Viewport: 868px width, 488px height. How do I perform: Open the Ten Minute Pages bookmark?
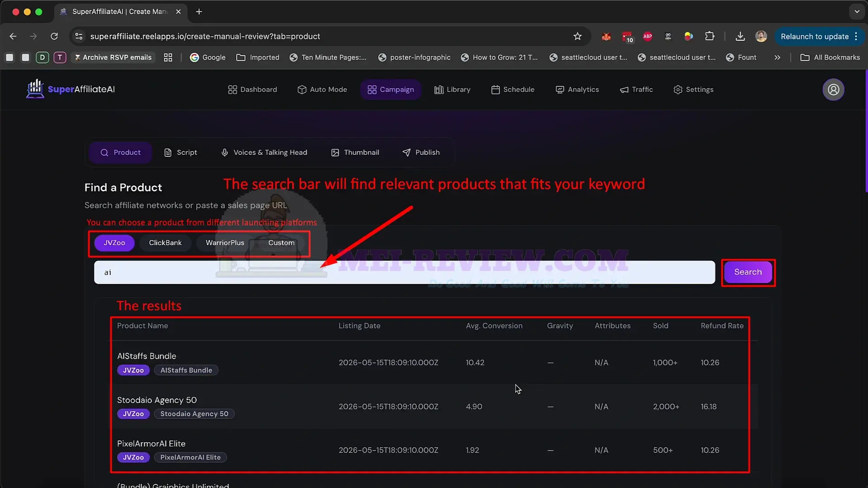click(x=328, y=57)
